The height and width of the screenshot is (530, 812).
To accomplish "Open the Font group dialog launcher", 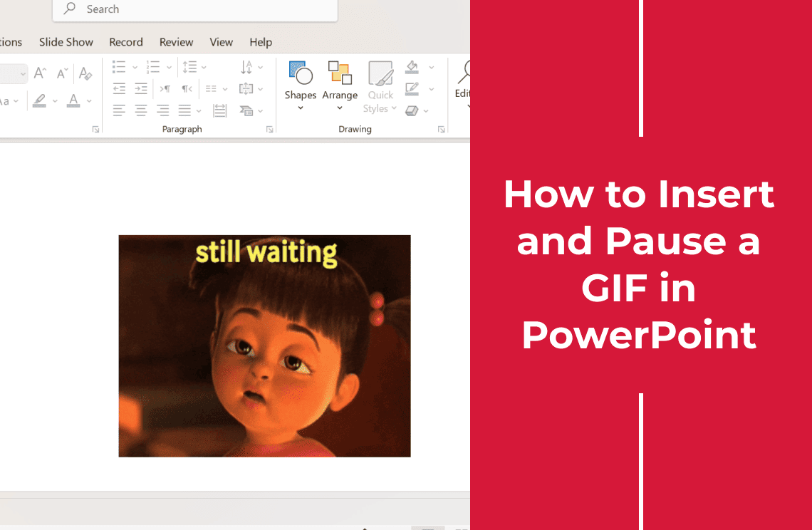I will tap(96, 130).
